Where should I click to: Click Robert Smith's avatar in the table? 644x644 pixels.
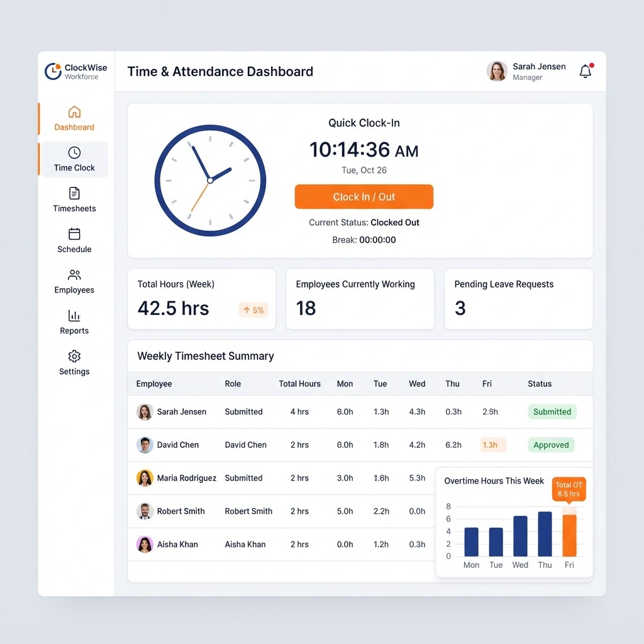tap(145, 511)
